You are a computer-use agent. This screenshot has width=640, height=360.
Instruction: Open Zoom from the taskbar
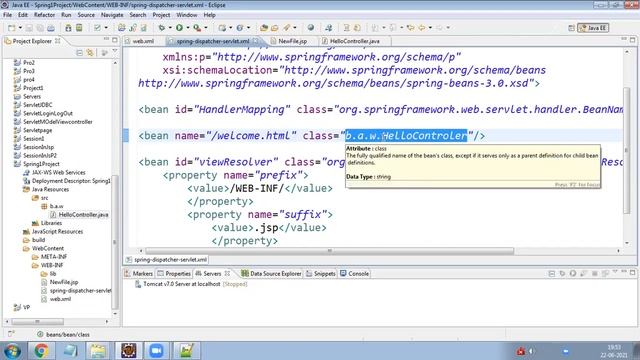coord(156,351)
